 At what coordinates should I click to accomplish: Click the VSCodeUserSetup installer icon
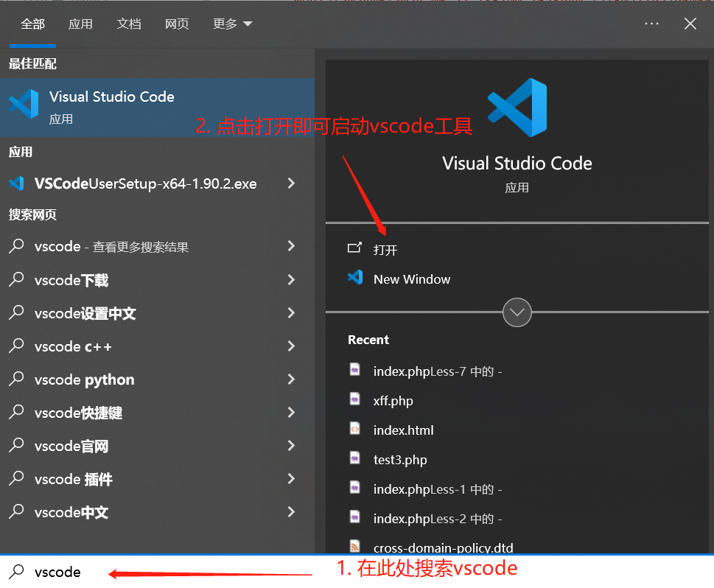tap(16, 183)
